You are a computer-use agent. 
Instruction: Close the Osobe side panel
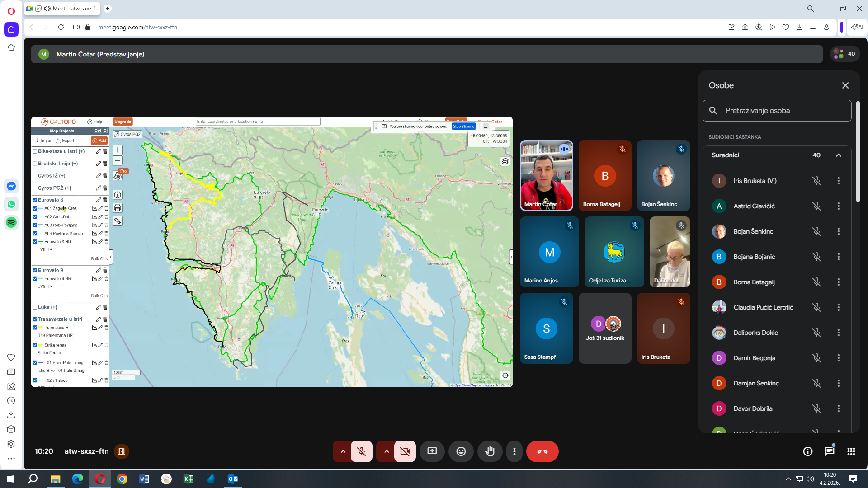tap(845, 85)
